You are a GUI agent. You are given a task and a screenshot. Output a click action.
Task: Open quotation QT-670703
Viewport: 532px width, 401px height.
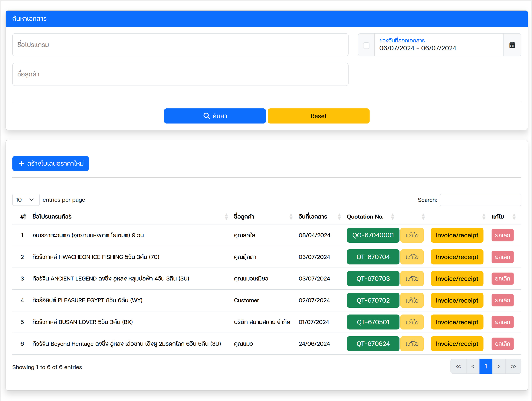tap(373, 279)
